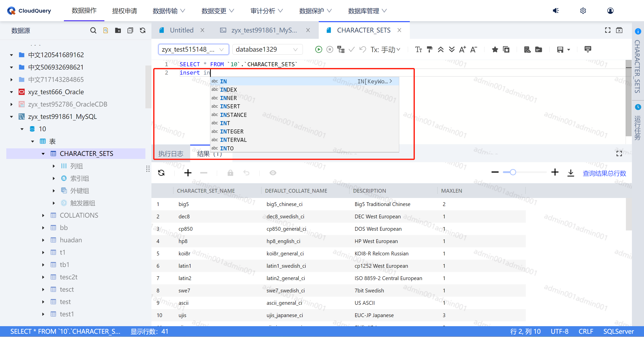
Task: Expand the COLLATIONS table node
Action: (x=43, y=215)
